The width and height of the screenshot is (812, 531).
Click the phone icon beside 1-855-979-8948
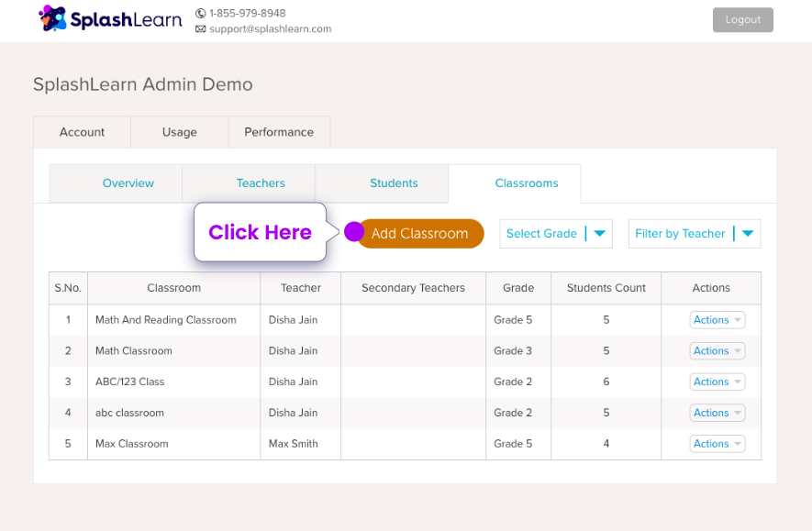click(x=200, y=14)
